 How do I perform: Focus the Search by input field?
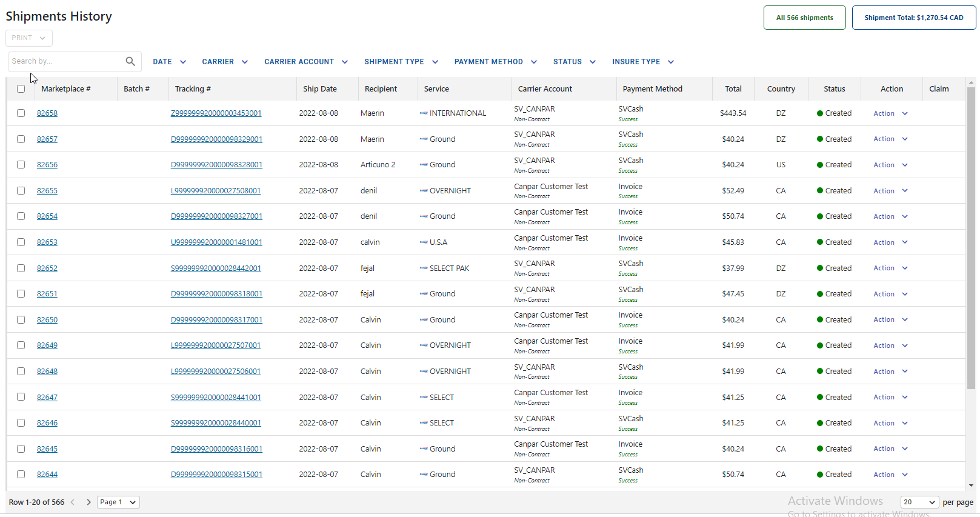click(67, 61)
